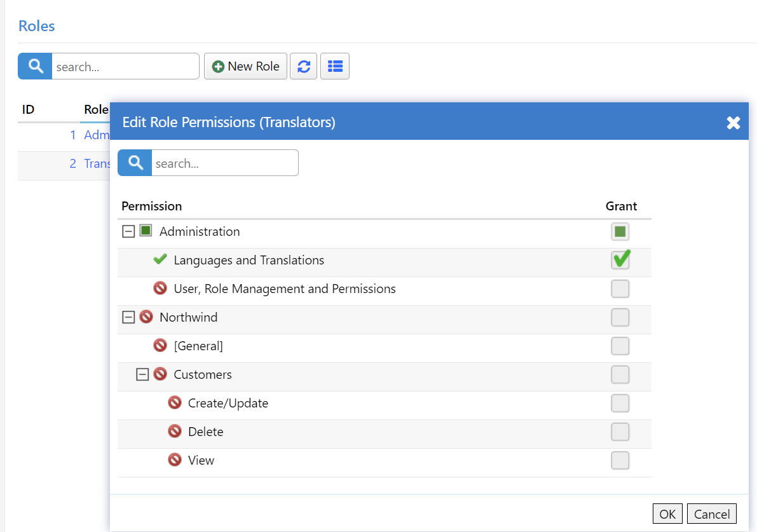Click the Roles page search magnifier icon
757x532 pixels.
point(35,66)
